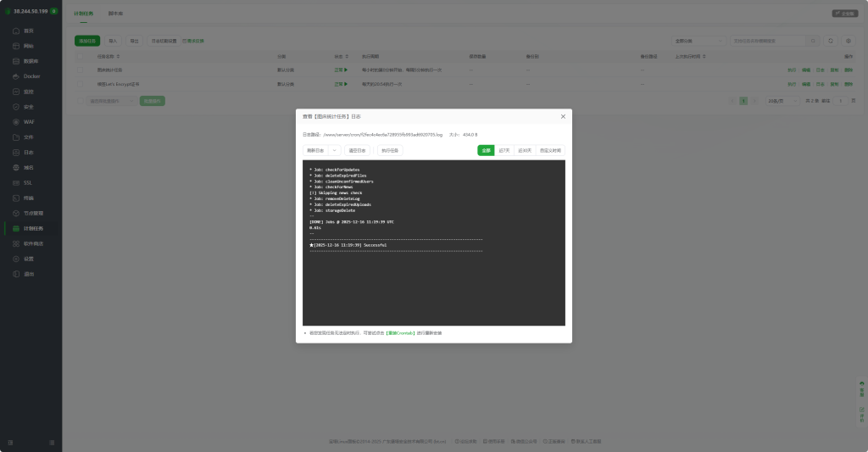Click 日志 in the 续签Let's Encrypt证书 row
Image resolution: width=868 pixels, height=452 pixels.
821,84
